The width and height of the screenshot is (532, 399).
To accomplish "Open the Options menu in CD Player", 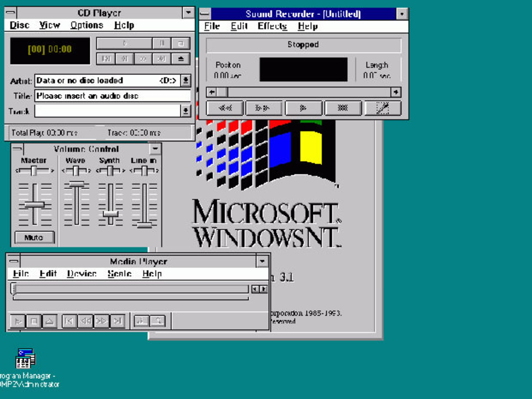I will tap(87, 25).
